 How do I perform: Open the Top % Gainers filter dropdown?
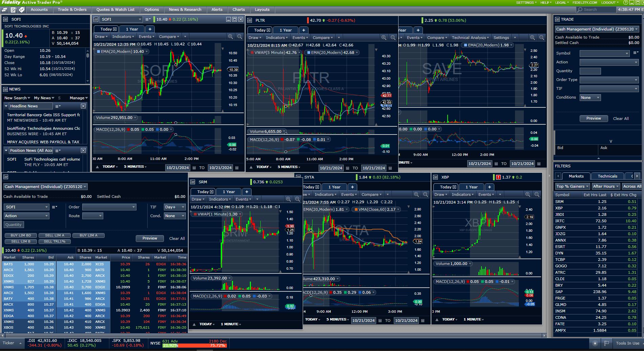click(572, 186)
